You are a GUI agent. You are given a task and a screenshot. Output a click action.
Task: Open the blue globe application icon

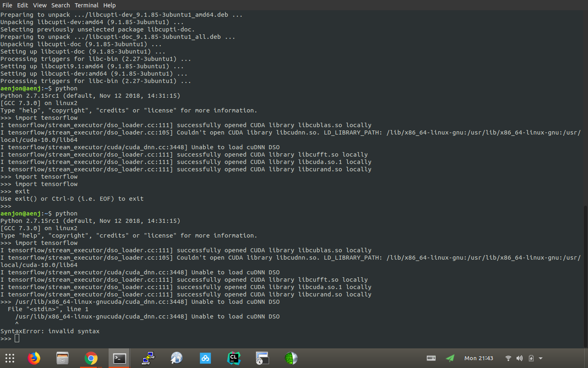[x=177, y=359]
